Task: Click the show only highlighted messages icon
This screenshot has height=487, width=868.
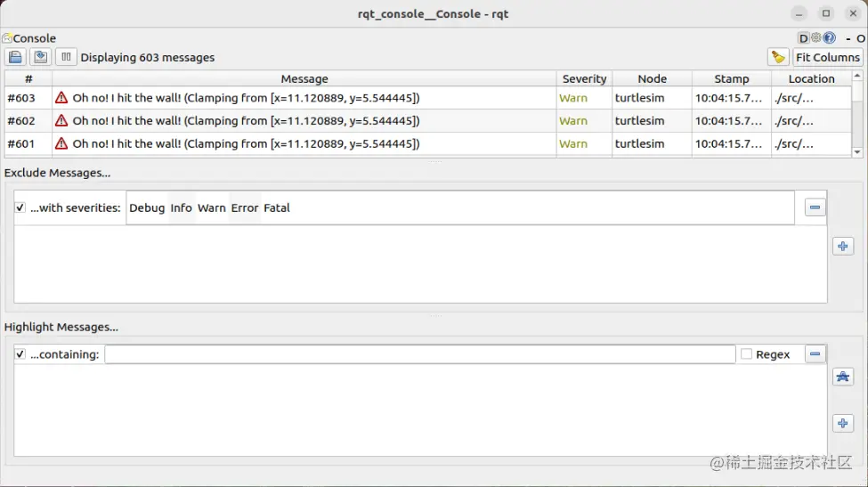Action: coord(842,377)
